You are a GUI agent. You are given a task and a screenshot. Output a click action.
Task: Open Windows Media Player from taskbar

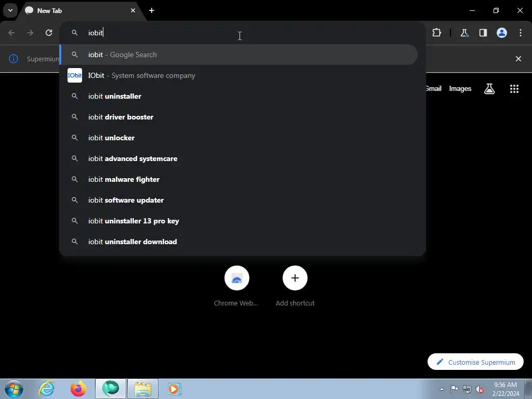coord(175,389)
